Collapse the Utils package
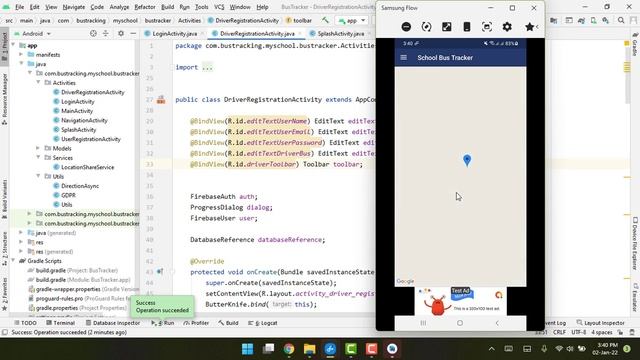 [38, 176]
